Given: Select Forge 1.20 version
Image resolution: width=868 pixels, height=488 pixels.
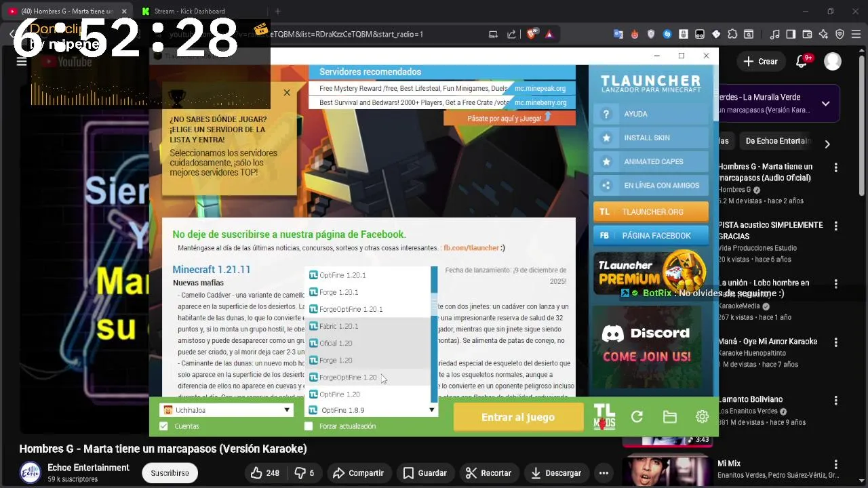Looking at the screenshot, I should coord(368,360).
